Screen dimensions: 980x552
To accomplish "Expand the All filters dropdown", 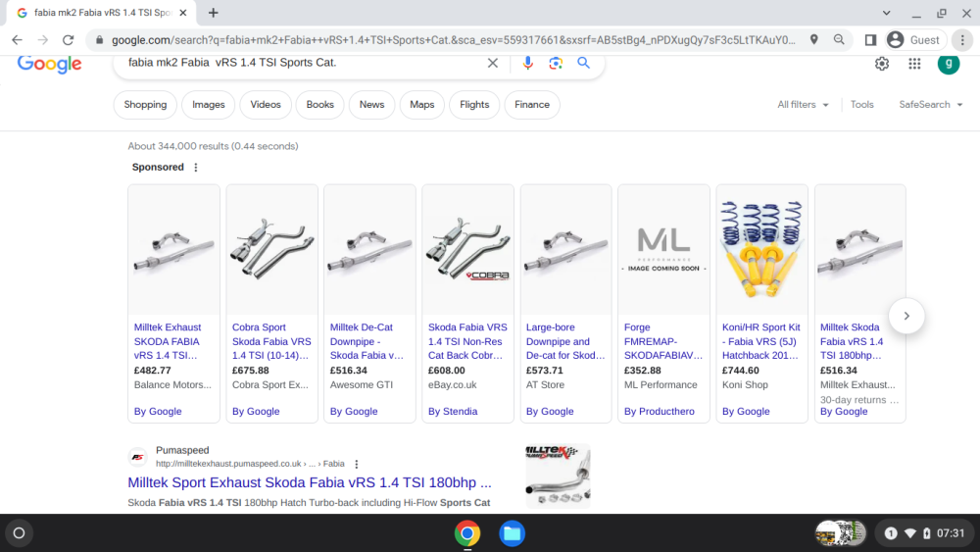I will (803, 104).
